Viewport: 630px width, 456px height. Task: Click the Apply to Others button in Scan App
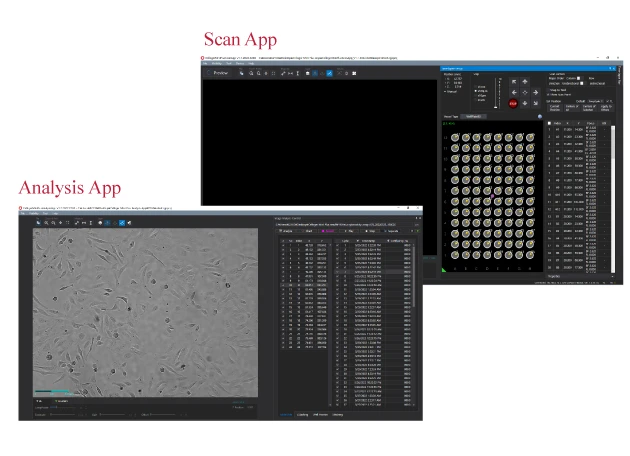coord(606,108)
